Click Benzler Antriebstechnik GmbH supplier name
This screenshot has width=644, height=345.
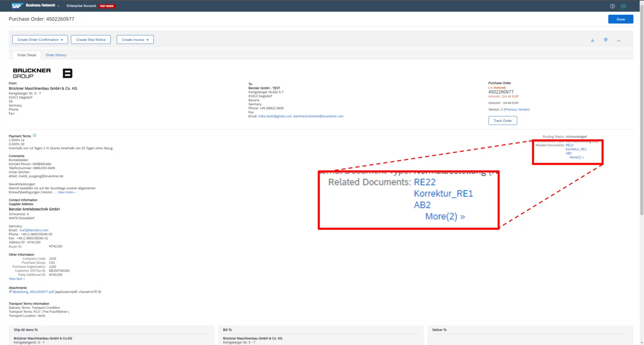(34, 209)
